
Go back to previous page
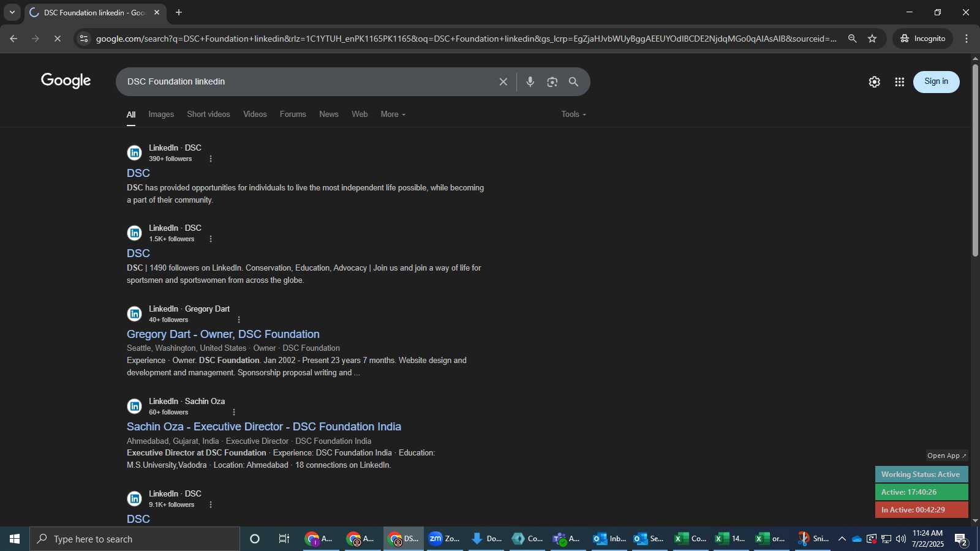pos(13,39)
